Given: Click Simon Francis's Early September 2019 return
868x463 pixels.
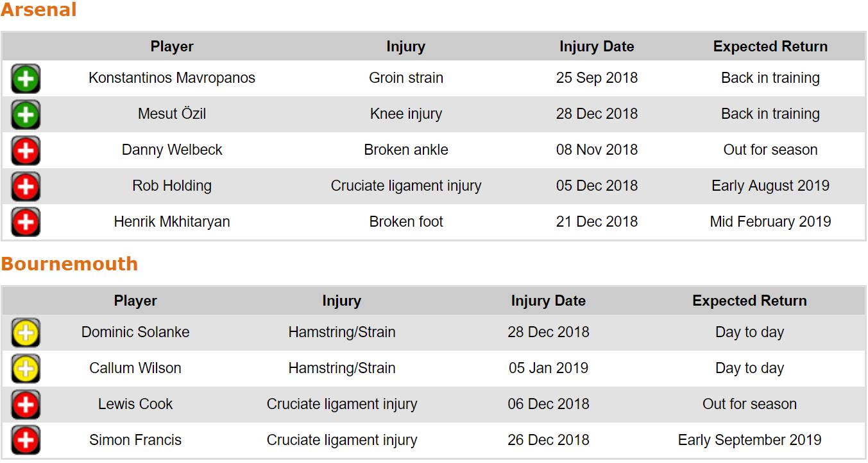Looking at the screenshot, I should click(749, 440).
